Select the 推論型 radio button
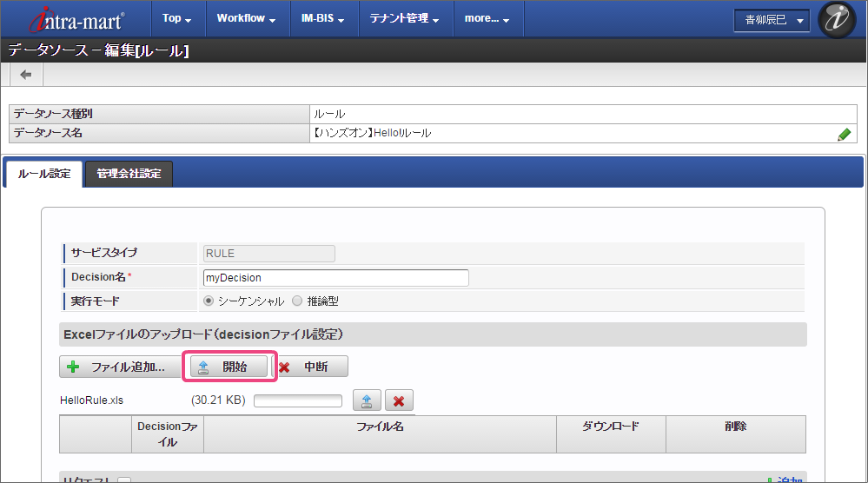 point(297,301)
